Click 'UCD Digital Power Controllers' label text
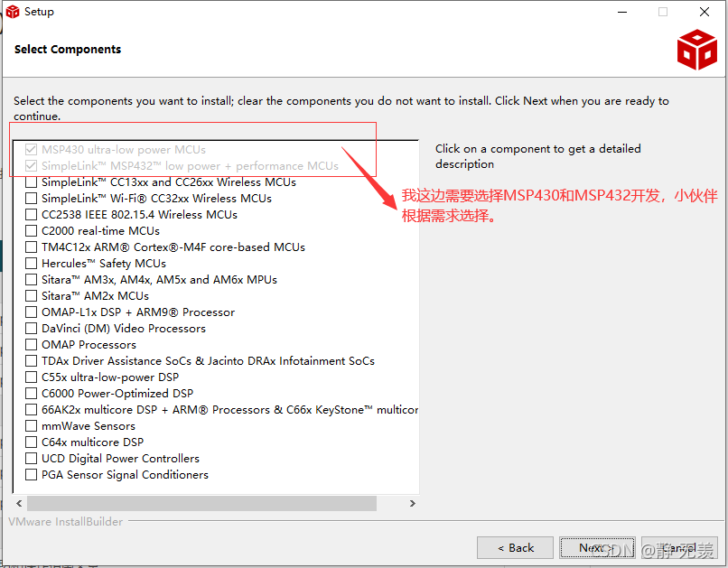 click(x=120, y=458)
